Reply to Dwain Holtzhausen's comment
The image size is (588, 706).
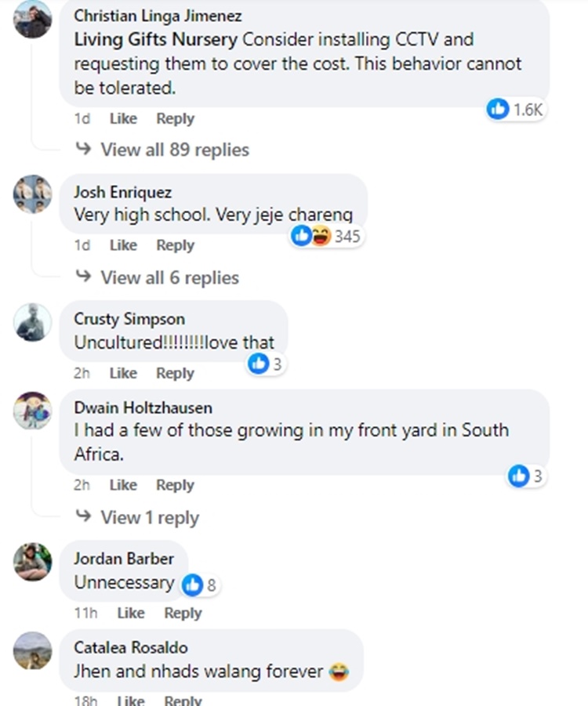coord(175,486)
